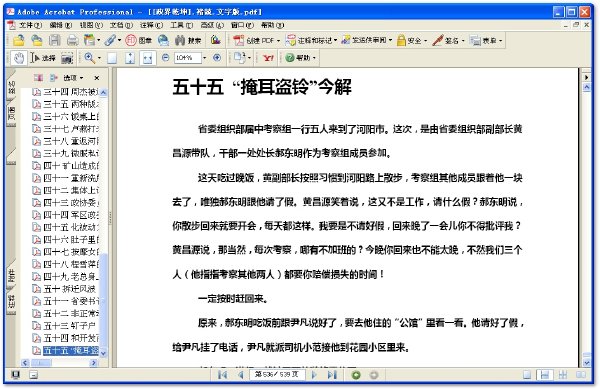The width and height of the screenshot is (600, 390).
Task: Open the 编辑 menu
Action: click(60, 25)
